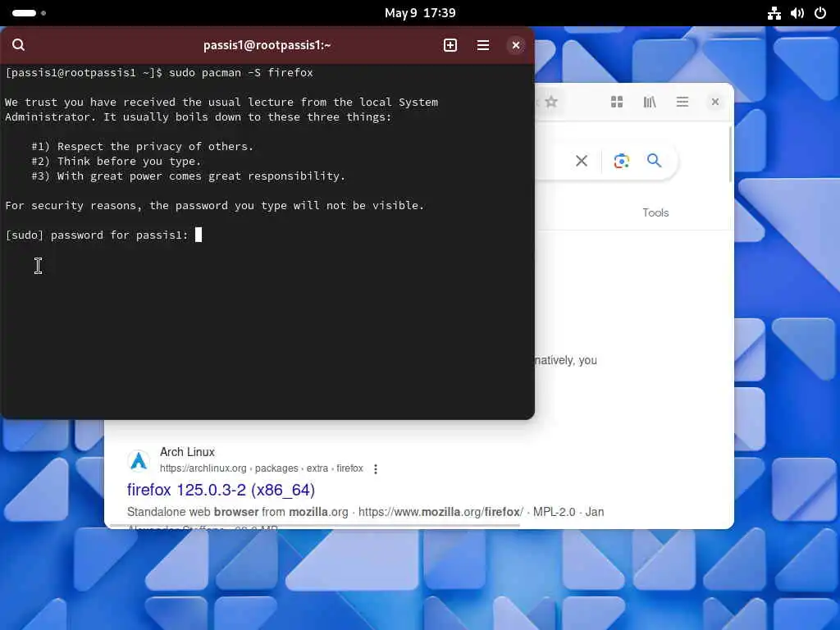Clear the Google search box

(x=582, y=161)
